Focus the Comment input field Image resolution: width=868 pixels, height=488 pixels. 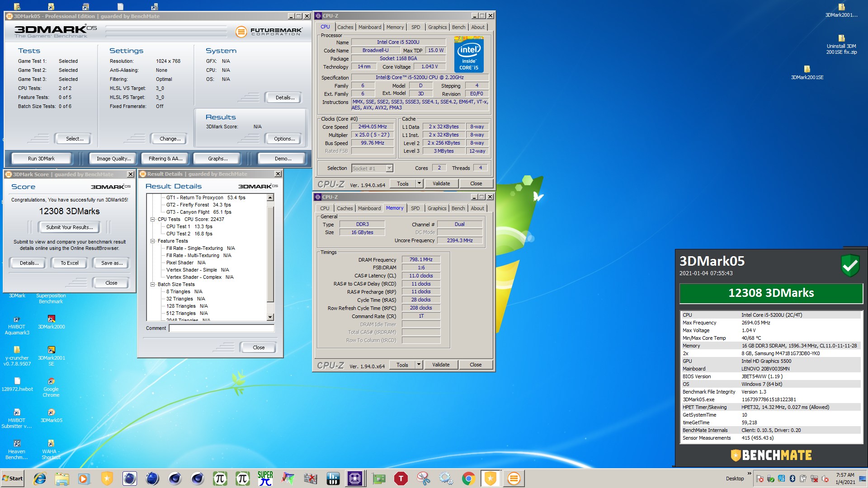[222, 328]
